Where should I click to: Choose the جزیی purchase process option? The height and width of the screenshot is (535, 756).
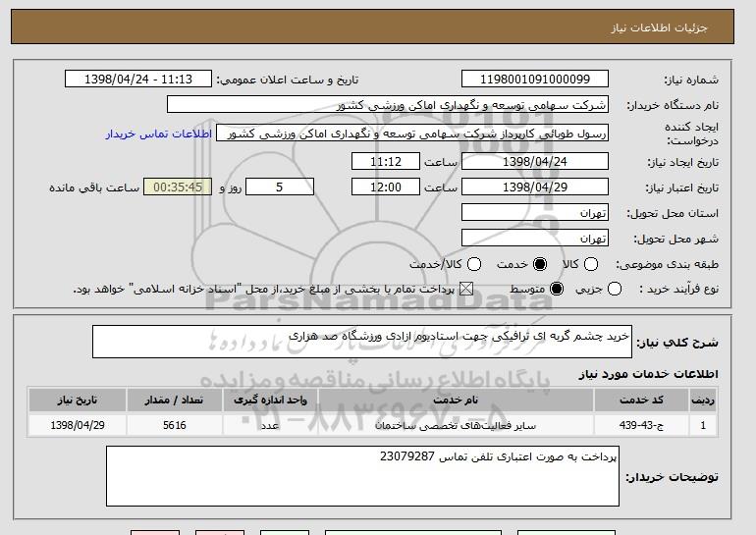click(x=615, y=289)
